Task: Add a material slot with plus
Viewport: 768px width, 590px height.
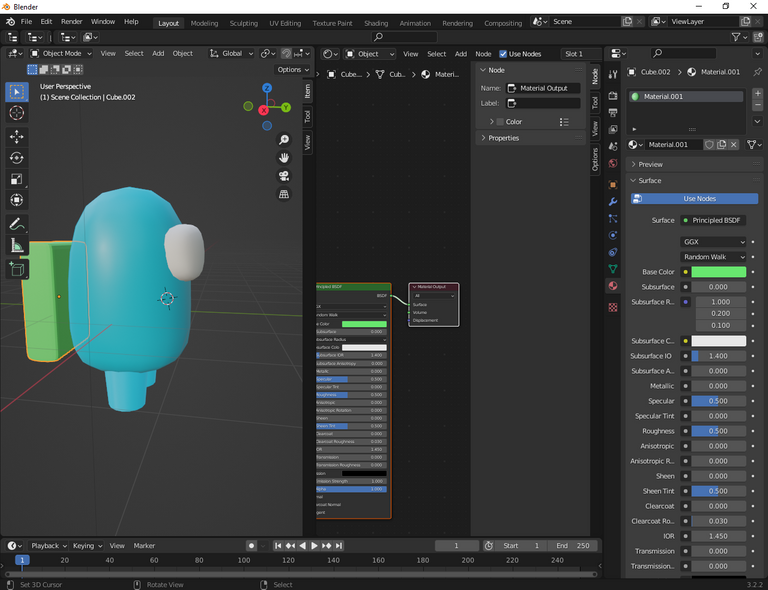Action: point(757,93)
